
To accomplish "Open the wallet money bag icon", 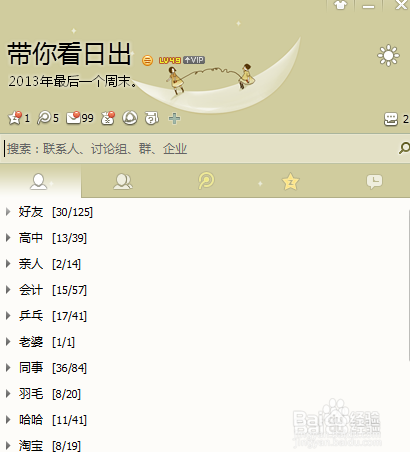I will click(x=108, y=118).
